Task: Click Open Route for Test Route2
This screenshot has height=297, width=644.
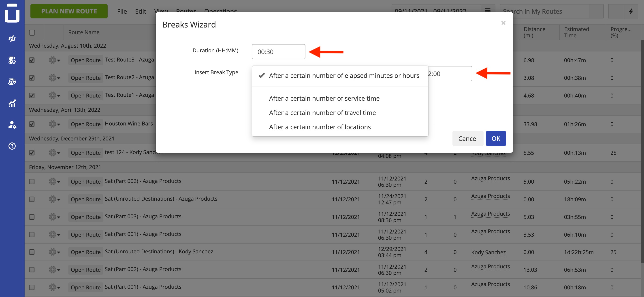Action: point(86,78)
